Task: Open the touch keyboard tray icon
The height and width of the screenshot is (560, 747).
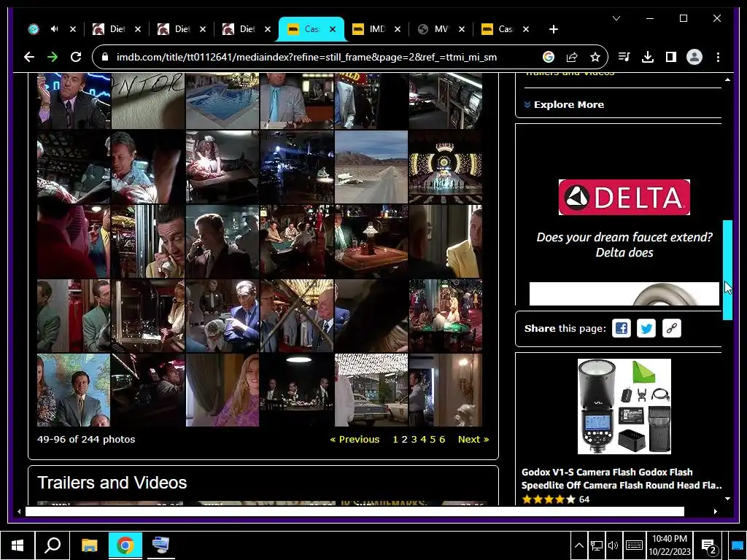Action: [634, 545]
